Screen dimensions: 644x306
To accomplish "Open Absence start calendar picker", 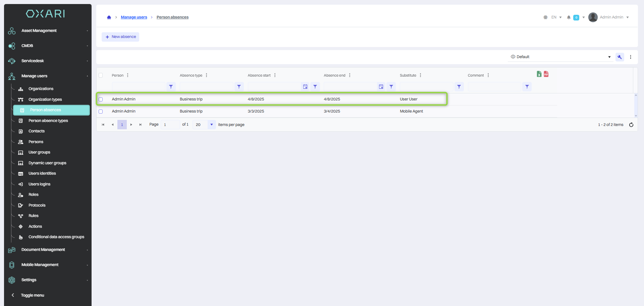I will [305, 87].
